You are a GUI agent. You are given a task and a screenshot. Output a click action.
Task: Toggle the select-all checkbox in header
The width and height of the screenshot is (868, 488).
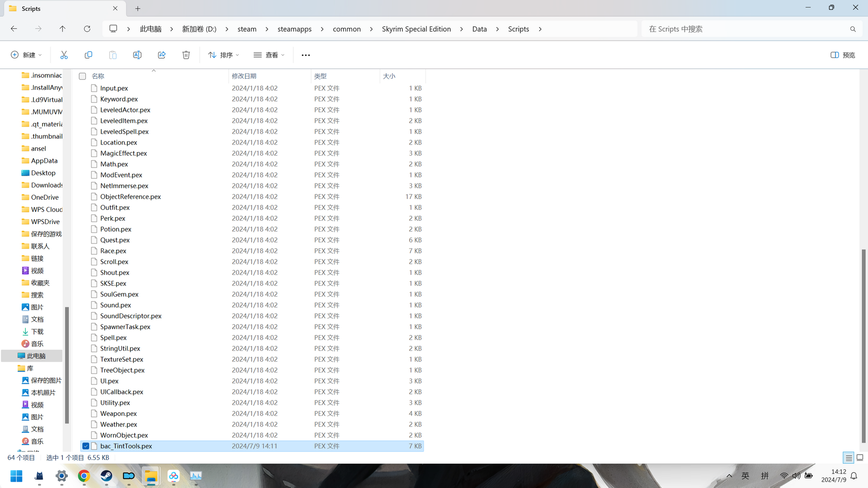82,76
